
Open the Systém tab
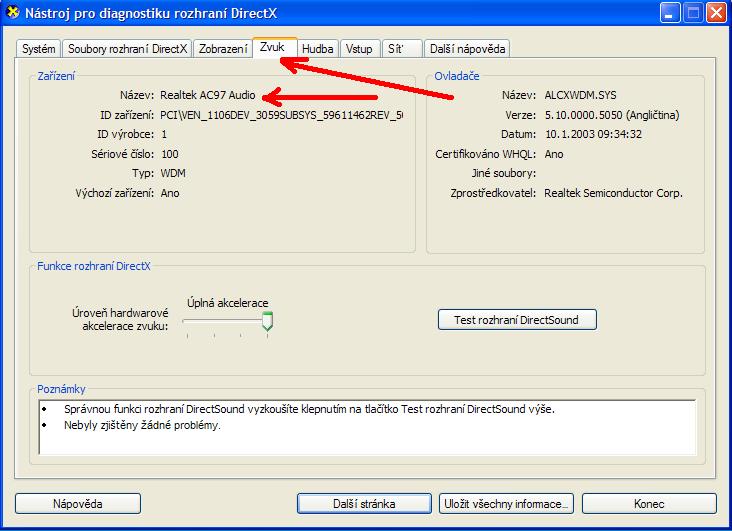(39, 49)
